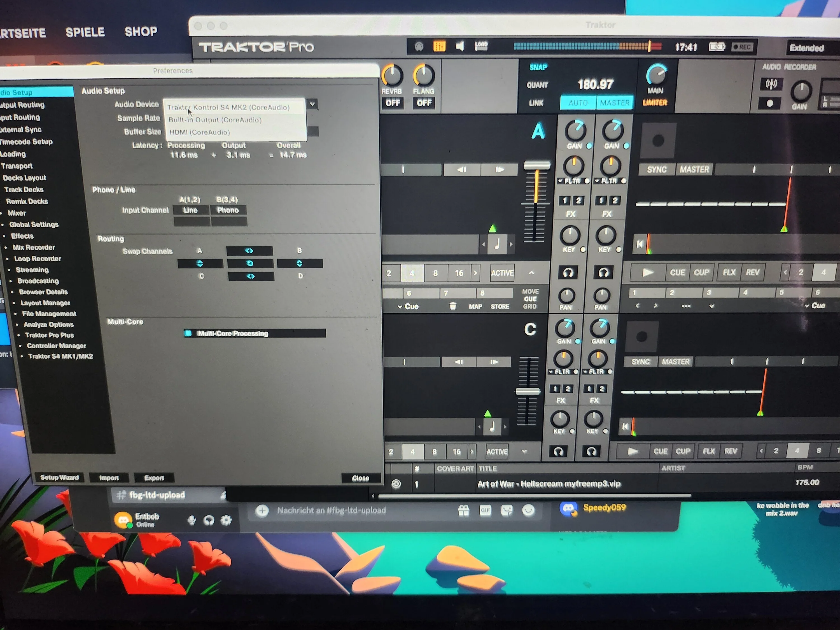Click the Discord microphone mute icon
The image size is (840, 630).
tap(192, 520)
